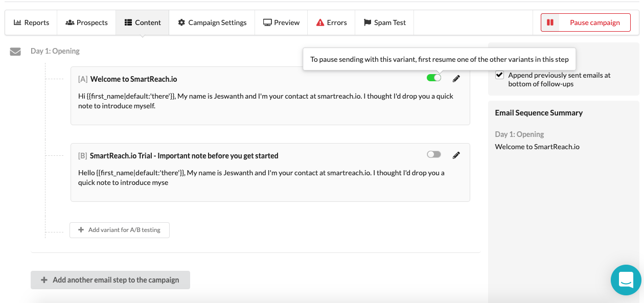Click the Pause campaign button label
The image size is (644, 303).
click(x=594, y=22)
